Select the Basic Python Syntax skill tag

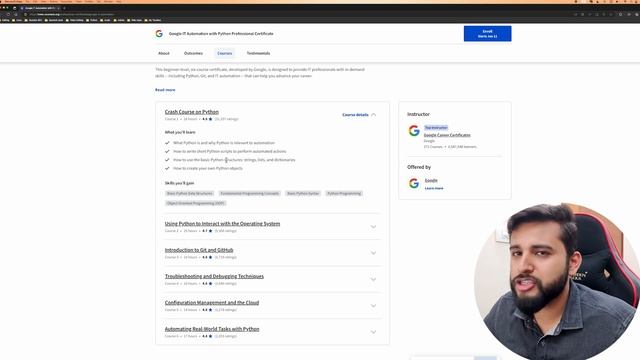[x=303, y=193]
